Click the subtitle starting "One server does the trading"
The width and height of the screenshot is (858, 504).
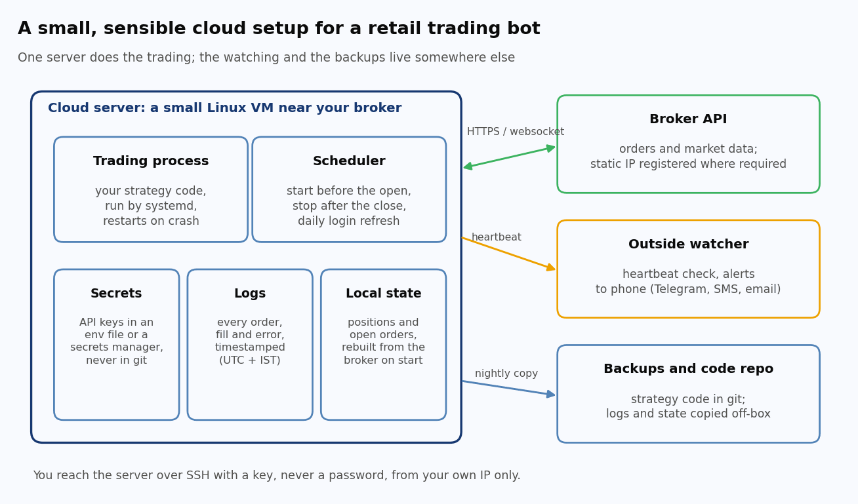[x=266, y=58]
